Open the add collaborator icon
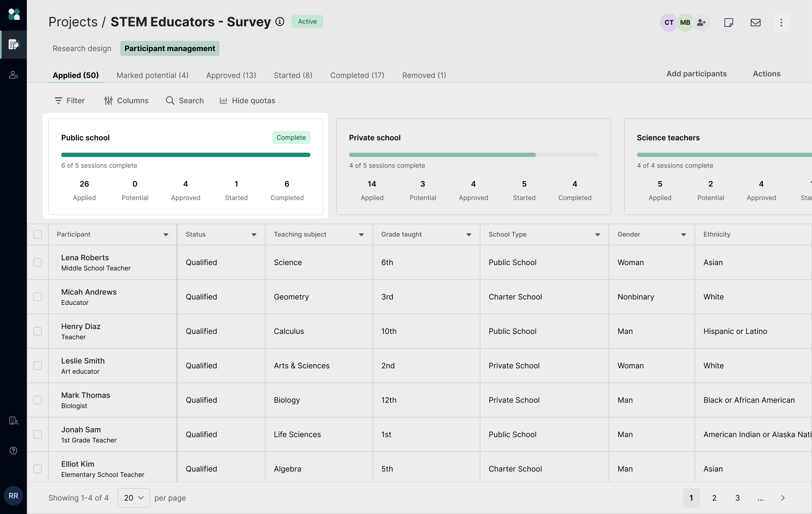Viewport: 812px width, 514px height. click(x=701, y=23)
